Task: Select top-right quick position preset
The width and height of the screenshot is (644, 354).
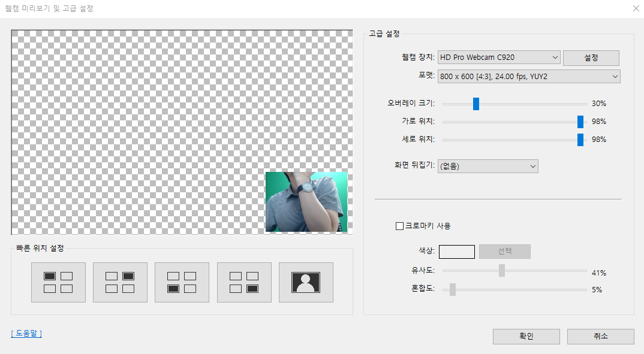Action: point(120,282)
